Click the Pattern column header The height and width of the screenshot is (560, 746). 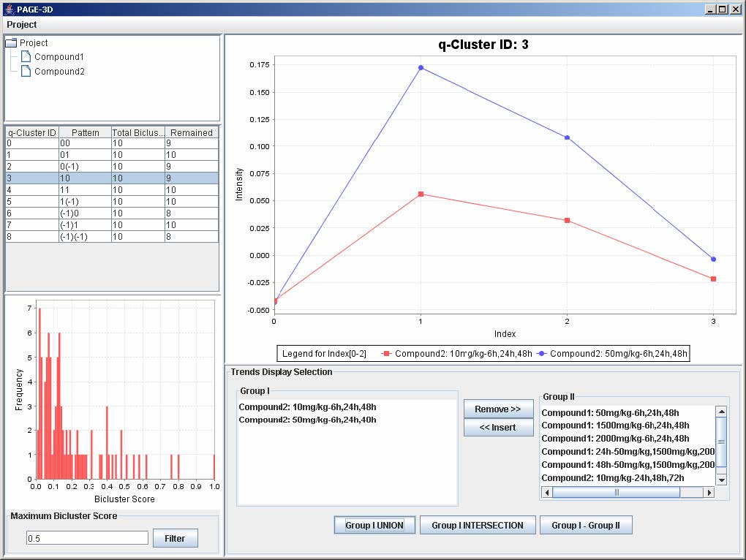85,133
